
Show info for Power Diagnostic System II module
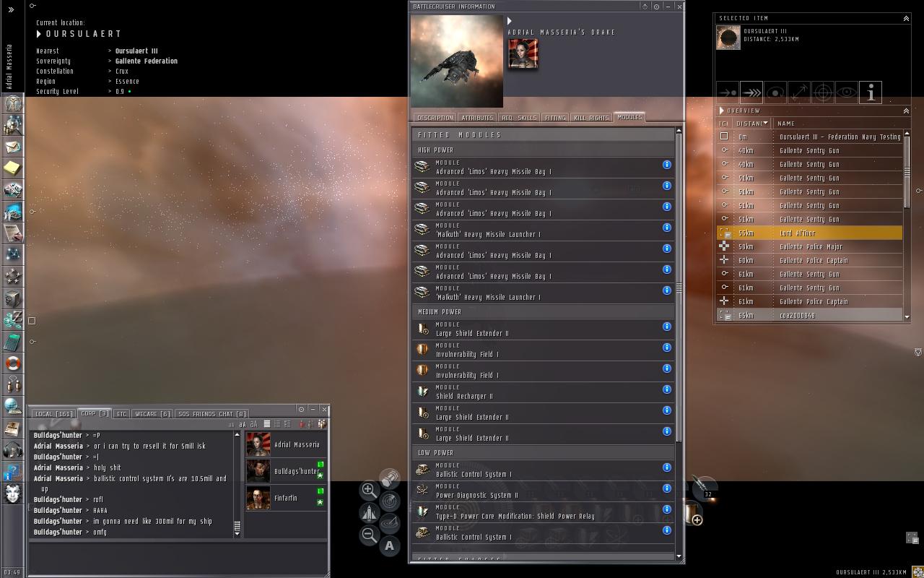667,488
